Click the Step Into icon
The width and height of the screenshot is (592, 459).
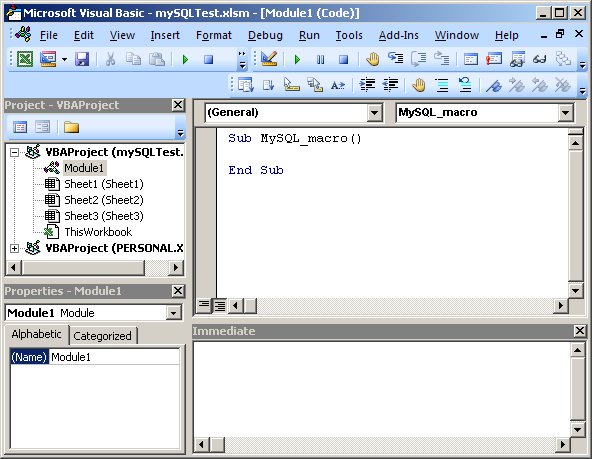coord(396,59)
